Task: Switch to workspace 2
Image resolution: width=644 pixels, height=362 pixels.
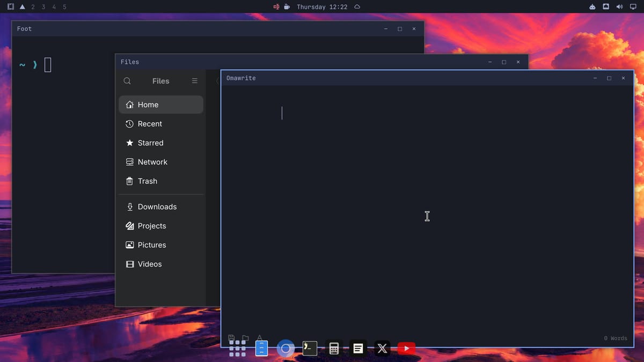Action: pos(33,7)
